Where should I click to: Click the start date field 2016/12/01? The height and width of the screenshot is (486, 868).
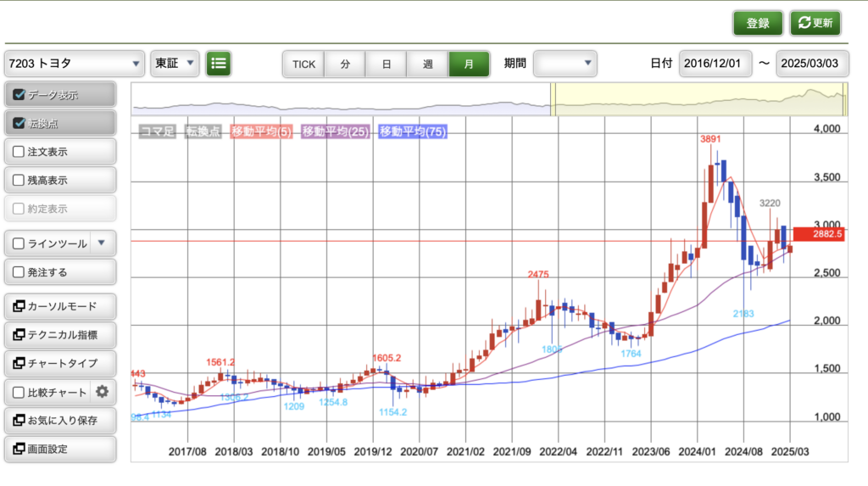pyautogui.click(x=715, y=64)
